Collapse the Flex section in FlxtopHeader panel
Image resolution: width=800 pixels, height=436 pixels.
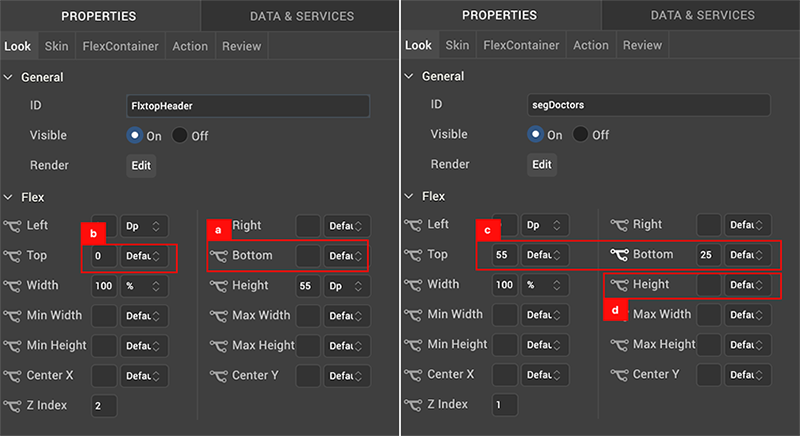click(9, 197)
